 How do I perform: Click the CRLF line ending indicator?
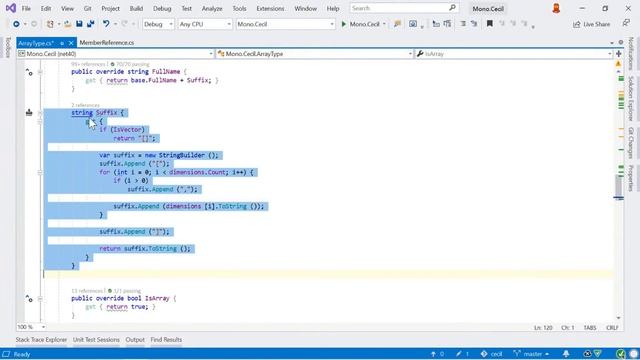pos(612,328)
